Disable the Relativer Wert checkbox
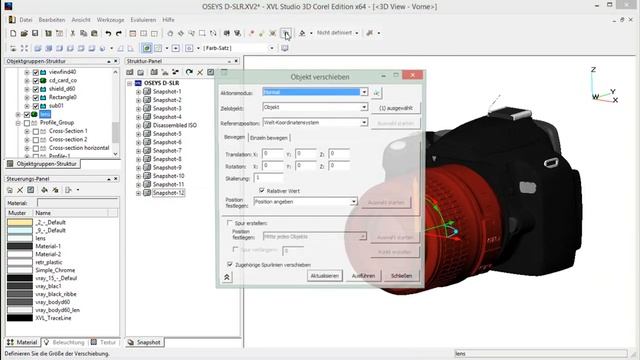This screenshot has width=640, height=360. click(262, 191)
